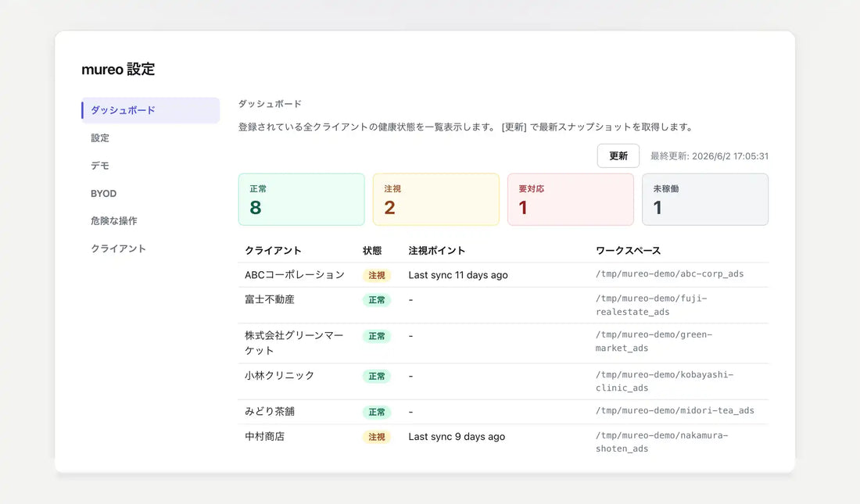This screenshot has width=860, height=504.
Task: Click the ワークスペース column header
Action: point(628,251)
